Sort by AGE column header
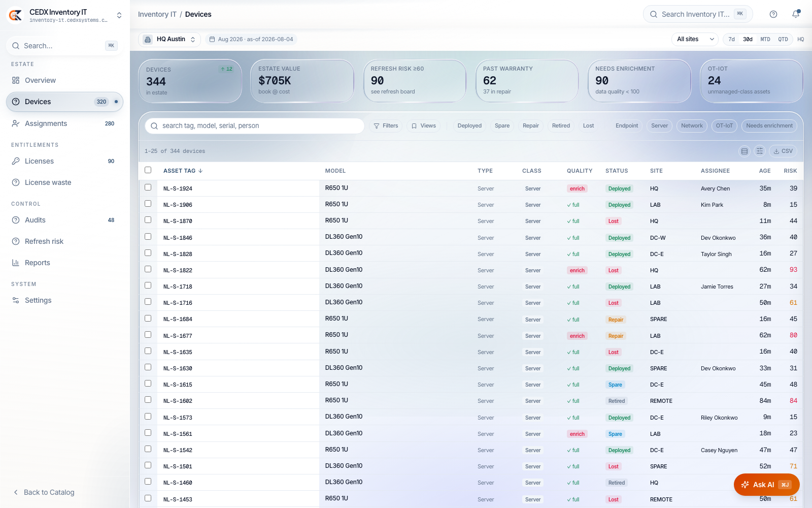Image resolution: width=812 pixels, height=508 pixels. [765, 171]
